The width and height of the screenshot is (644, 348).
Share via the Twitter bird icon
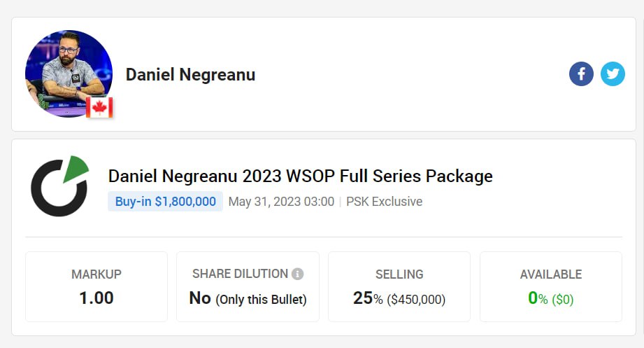point(613,74)
